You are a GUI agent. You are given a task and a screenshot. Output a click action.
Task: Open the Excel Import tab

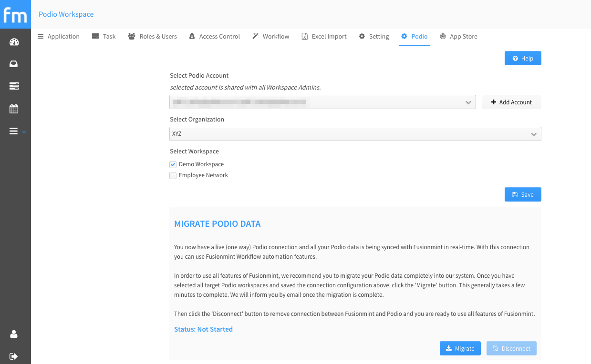(324, 36)
